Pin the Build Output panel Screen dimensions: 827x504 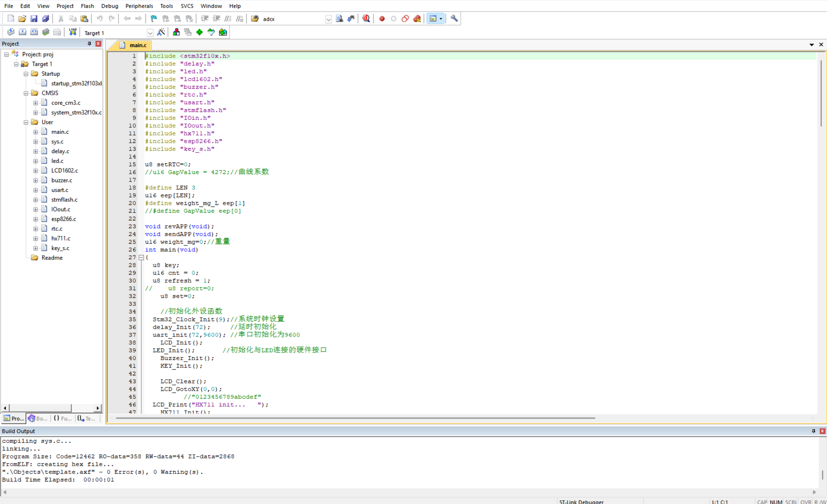813,431
